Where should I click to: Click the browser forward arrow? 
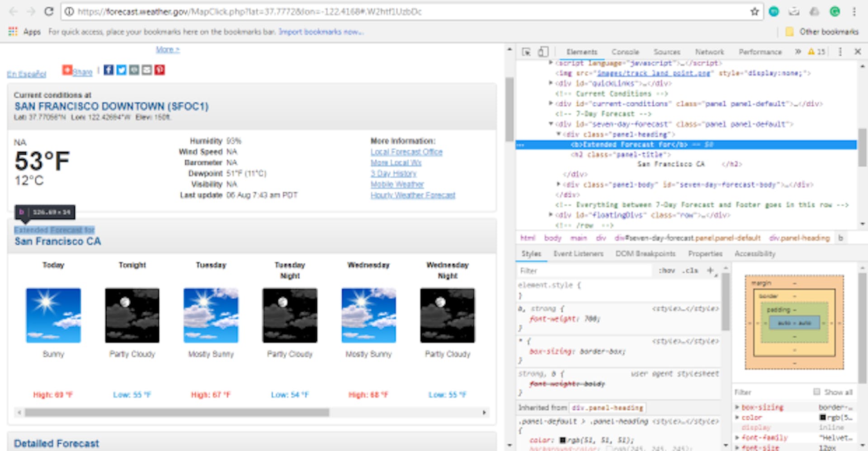tap(31, 11)
